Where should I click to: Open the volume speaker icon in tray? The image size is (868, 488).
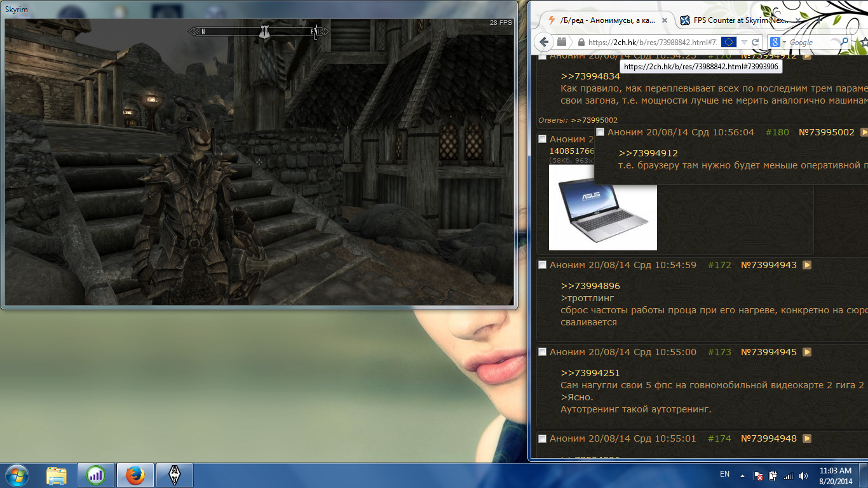804,475
